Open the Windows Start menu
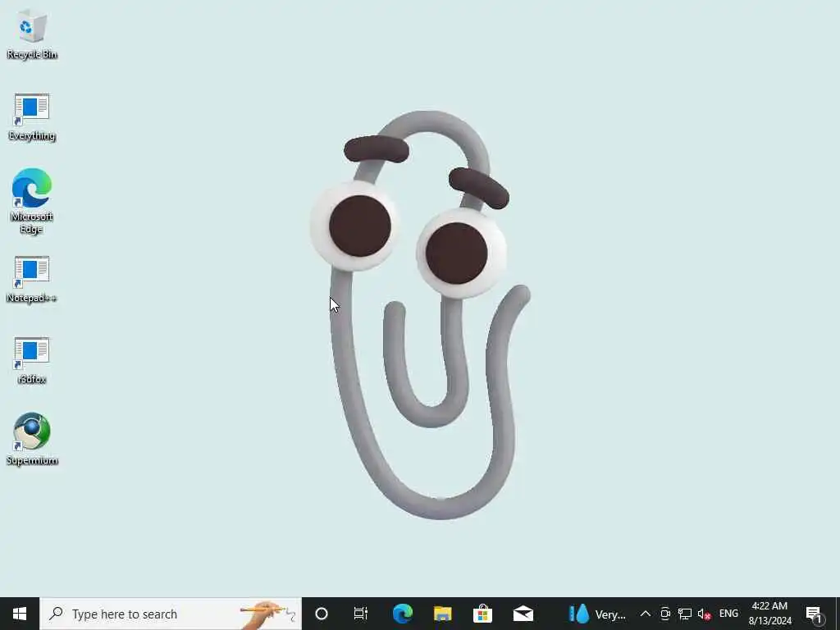 [x=20, y=614]
